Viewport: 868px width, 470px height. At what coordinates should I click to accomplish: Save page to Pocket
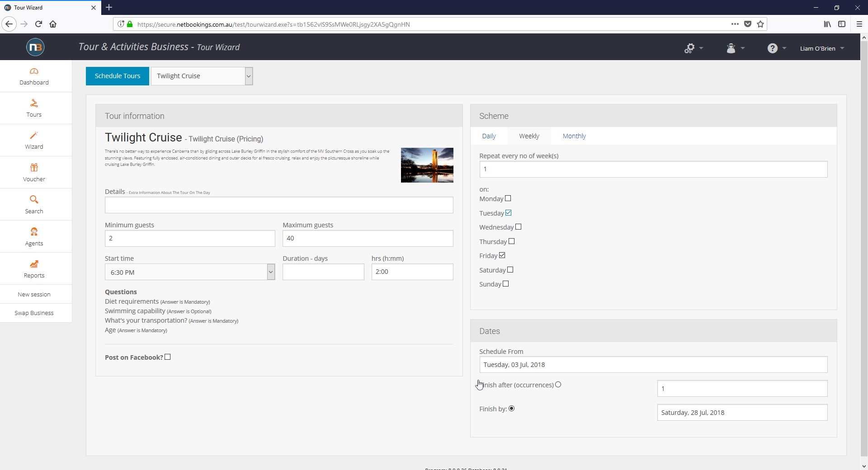tap(748, 24)
